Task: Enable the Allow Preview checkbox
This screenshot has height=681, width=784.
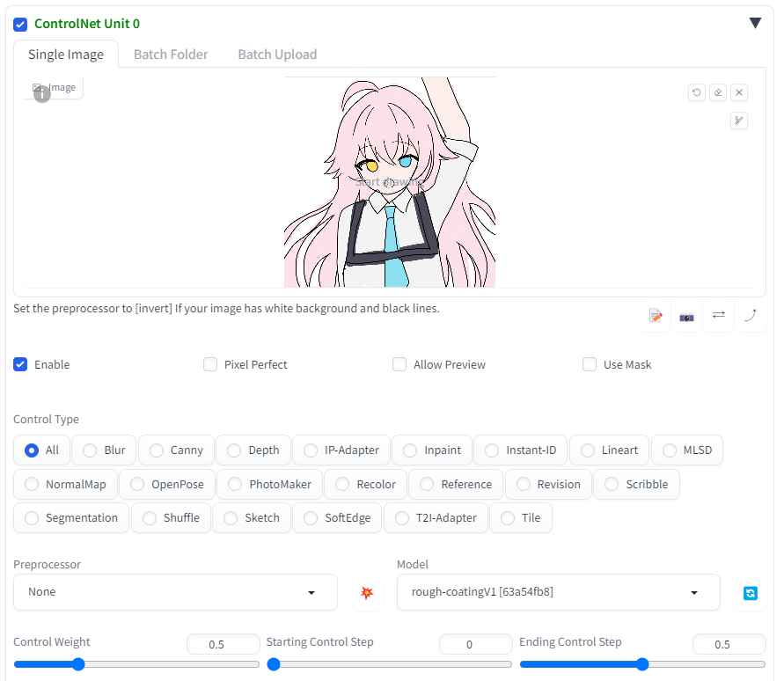Action: click(x=399, y=364)
